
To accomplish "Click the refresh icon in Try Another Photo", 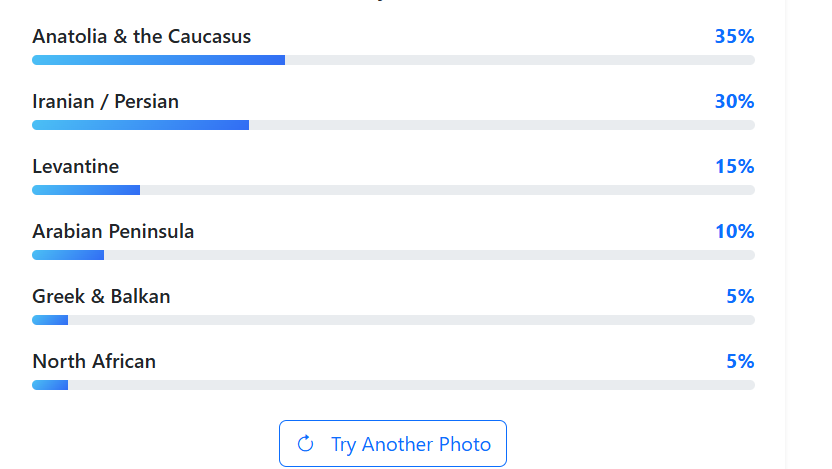I will click(x=306, y=444).
